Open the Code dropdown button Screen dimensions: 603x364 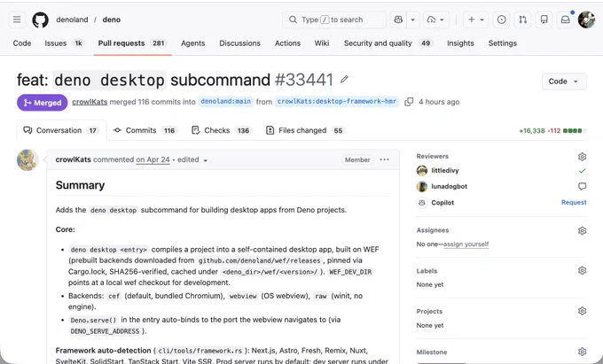click(x=564, y=81)
